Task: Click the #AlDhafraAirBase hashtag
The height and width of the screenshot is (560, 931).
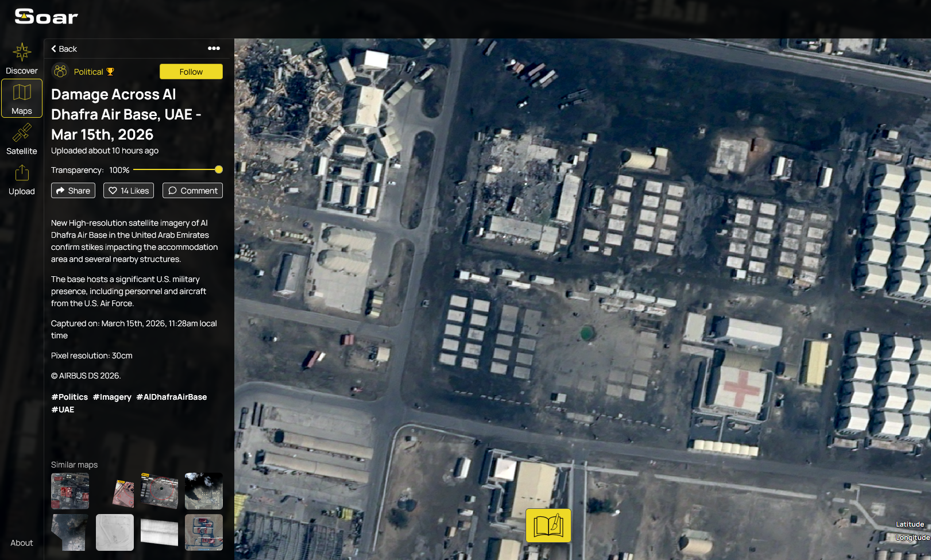Action: [171, 397]
